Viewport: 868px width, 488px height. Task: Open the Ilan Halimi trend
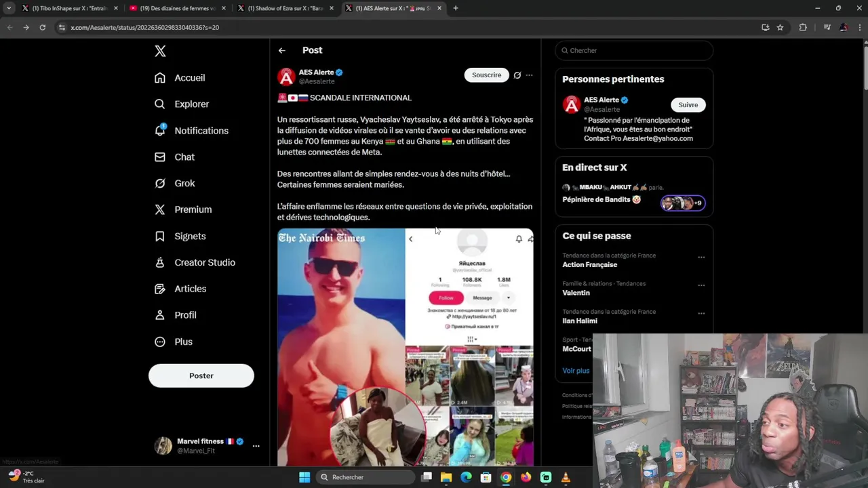(x=580, y=321)
